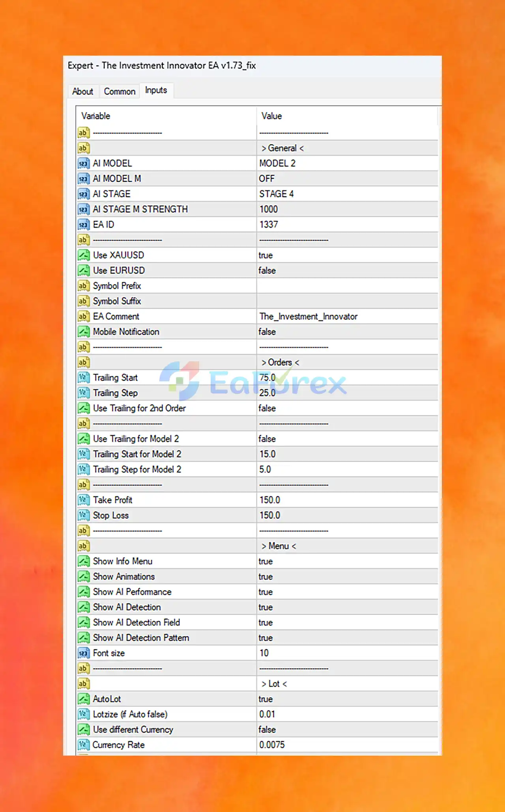Click the EA ID row icon
The image size is (505, 812).
(x=84, y=225)
